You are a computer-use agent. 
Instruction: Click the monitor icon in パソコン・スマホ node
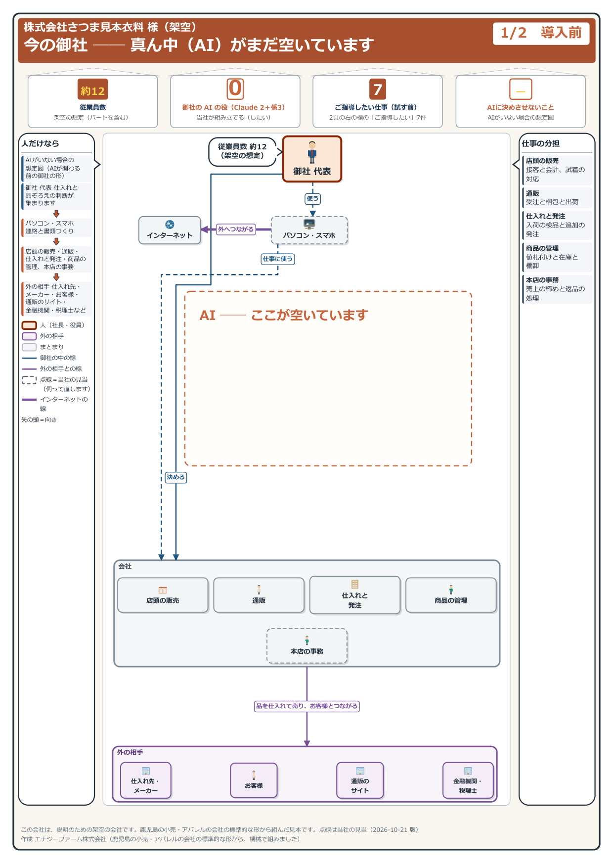click(309, 224)
